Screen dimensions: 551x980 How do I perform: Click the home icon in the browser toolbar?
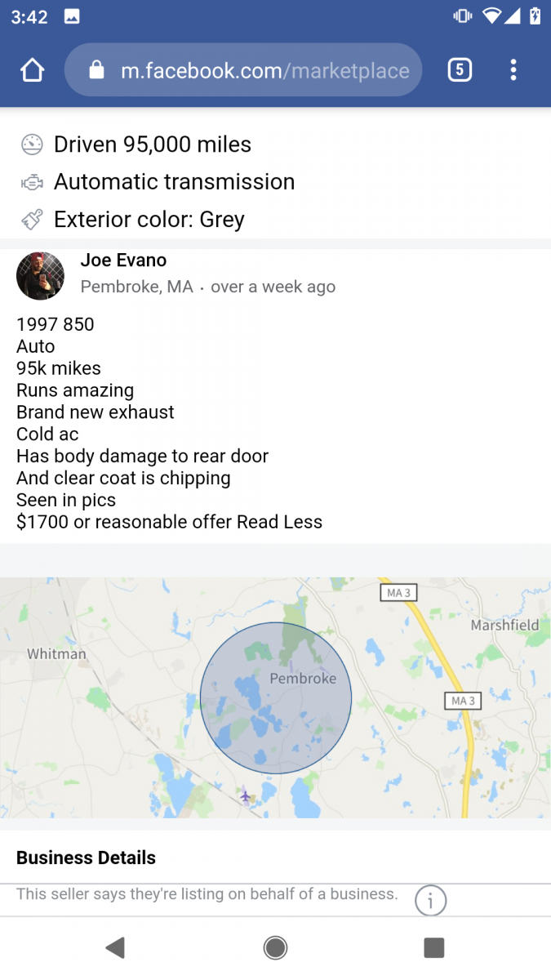pos(32,70)
